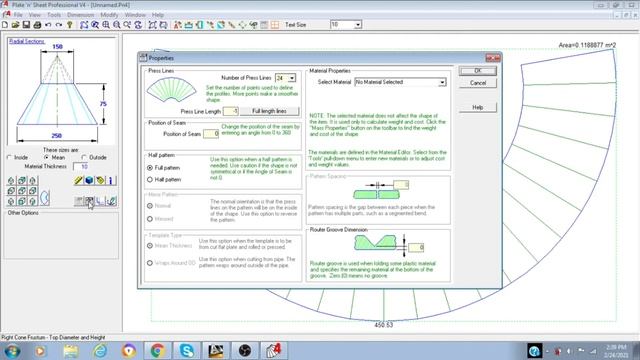Click the 150 top diameter dimension

(57, 47)
